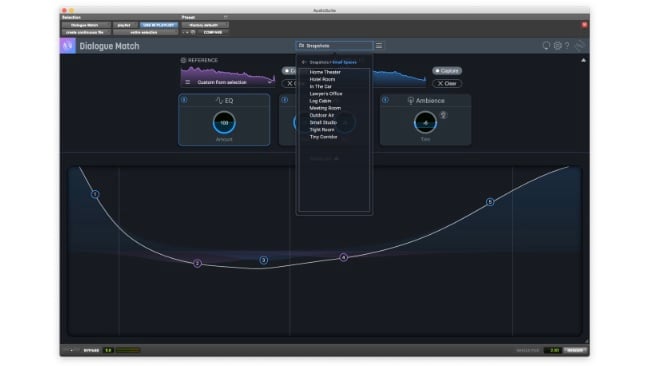Select EQ node 1 on the curve
This screenshot has height=366, width=650.
point(95,194)
